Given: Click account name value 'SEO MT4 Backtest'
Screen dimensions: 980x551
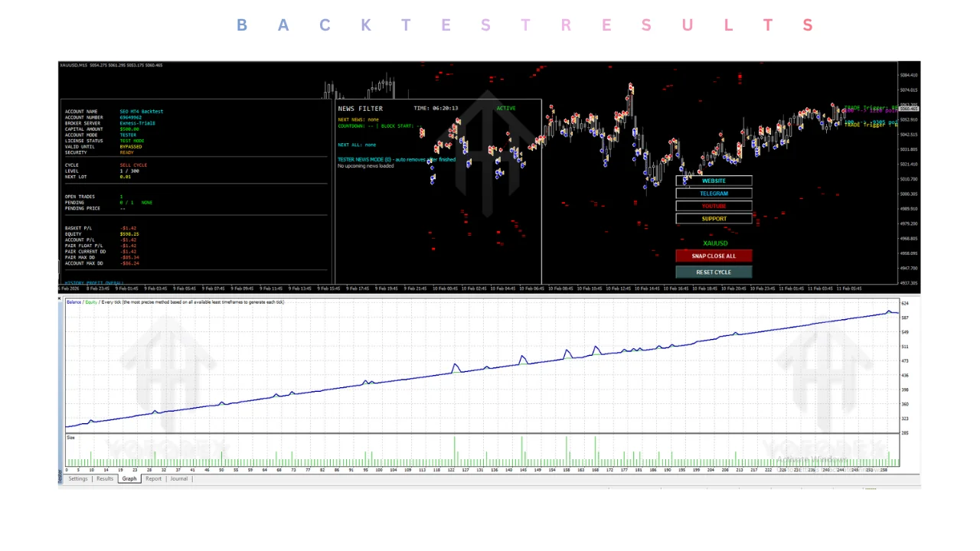Looking at the screenshot, I should (142, 112).
